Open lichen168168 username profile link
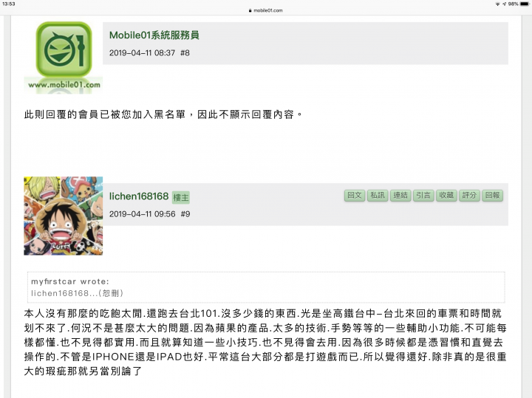 pyautogui.click(x=139, y=196)
